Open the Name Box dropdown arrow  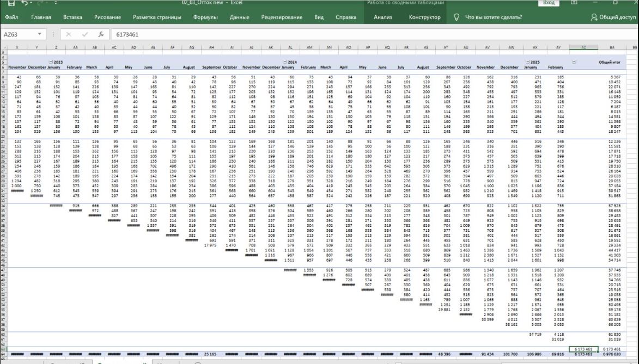[x=40, y=34]
